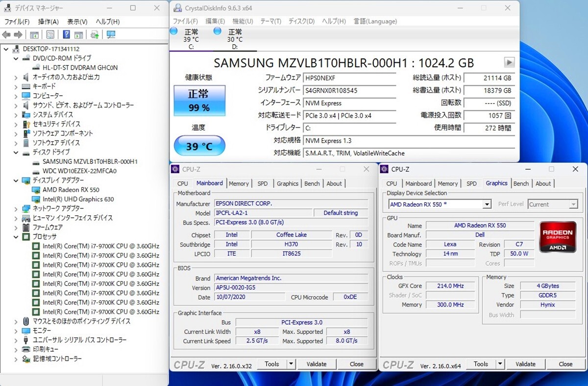Open Tools dropdown arrow in right CPU-Z window

pos(499,364)
